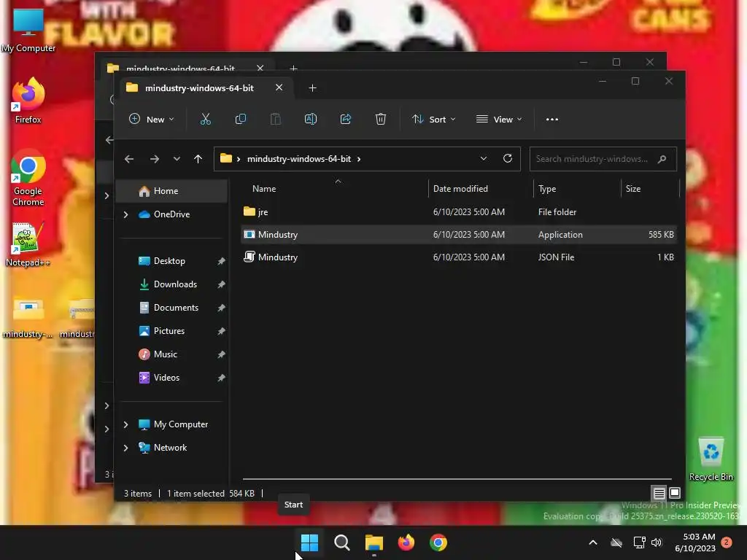Click the Copy icon in toolbar
The width and height of the screenshot is (747, 560).
point(241,119)
